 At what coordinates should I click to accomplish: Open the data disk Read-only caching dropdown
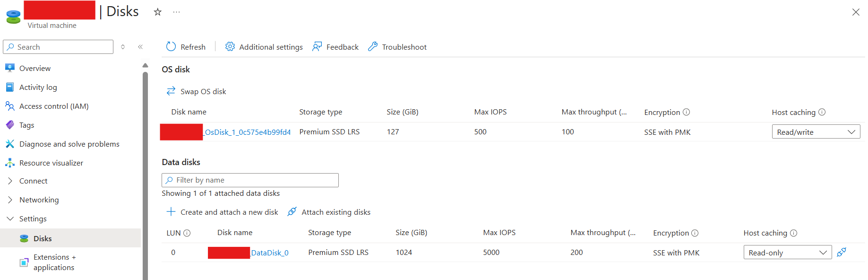coord(787,253)
